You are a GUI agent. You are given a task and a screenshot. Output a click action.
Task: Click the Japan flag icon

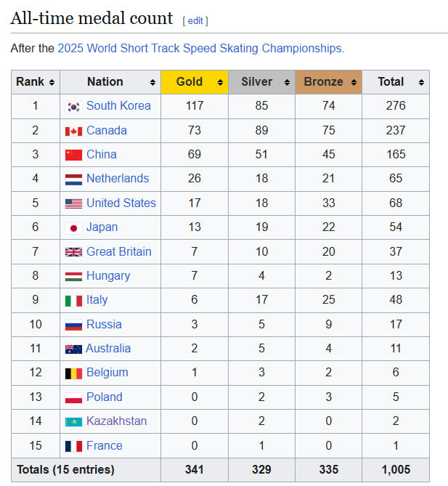[73, 228]
